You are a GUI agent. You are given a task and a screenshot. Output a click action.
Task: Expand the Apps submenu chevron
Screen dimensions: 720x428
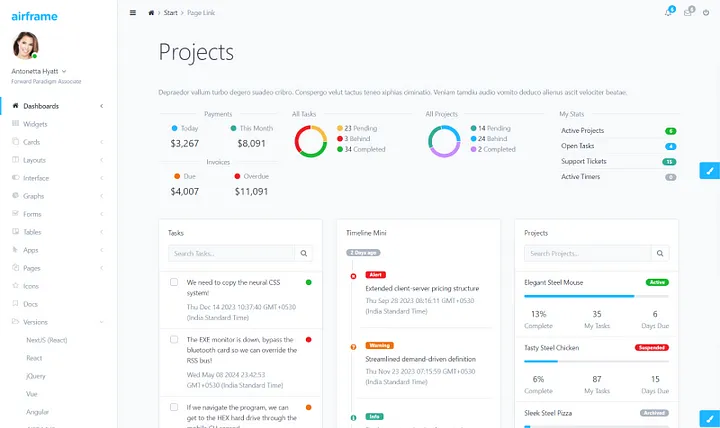101,250
